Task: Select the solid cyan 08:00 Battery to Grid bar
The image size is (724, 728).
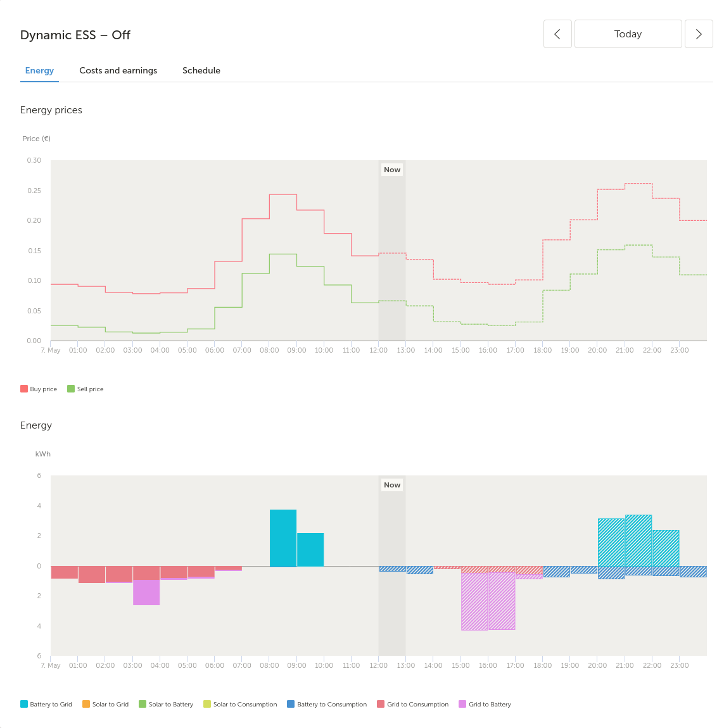Action: tap(283, 538)
